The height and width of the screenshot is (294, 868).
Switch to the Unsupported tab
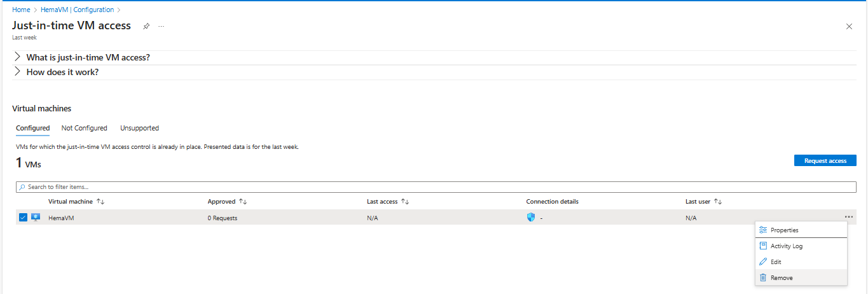click(x=139, y=128)
